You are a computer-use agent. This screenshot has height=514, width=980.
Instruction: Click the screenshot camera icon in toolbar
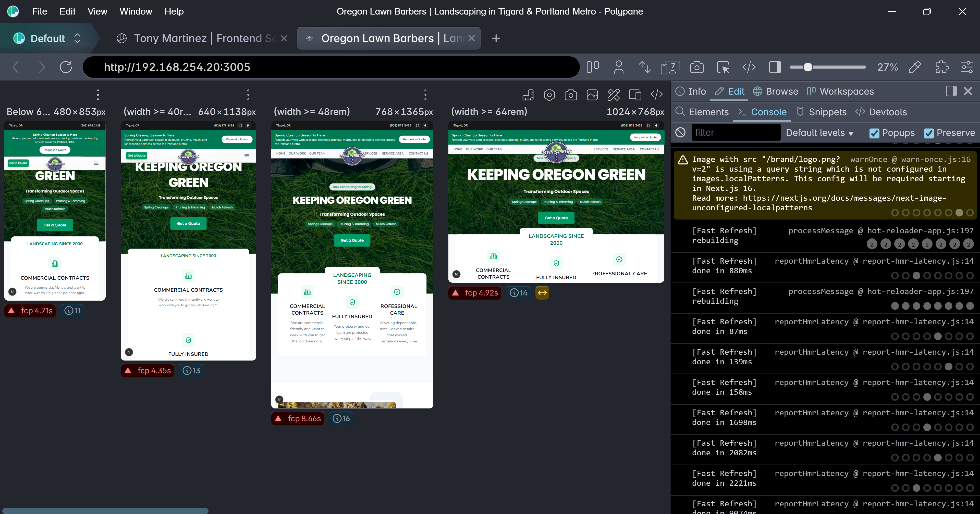[x=696, y=67]
